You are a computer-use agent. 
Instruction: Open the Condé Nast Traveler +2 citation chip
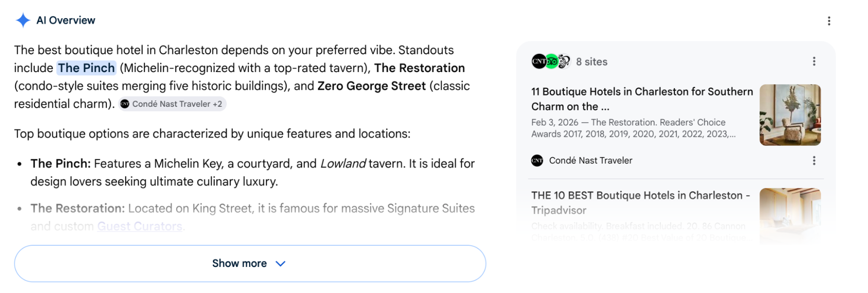(172, 104)
